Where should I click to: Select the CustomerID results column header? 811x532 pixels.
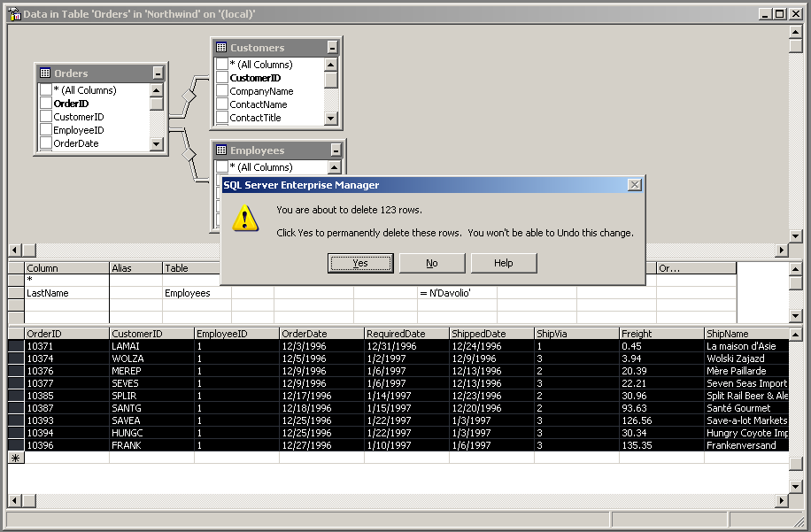tap(151, 334)
